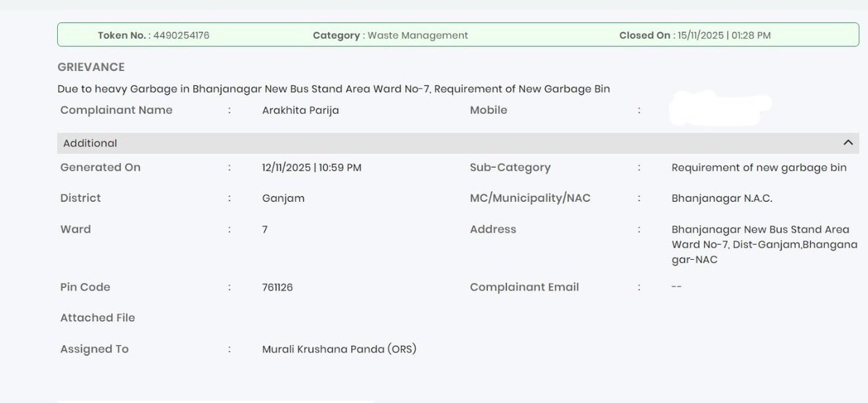The image size is (868, 403).
Task: Select token number 4490254176
Action: (x=181, y=35)
